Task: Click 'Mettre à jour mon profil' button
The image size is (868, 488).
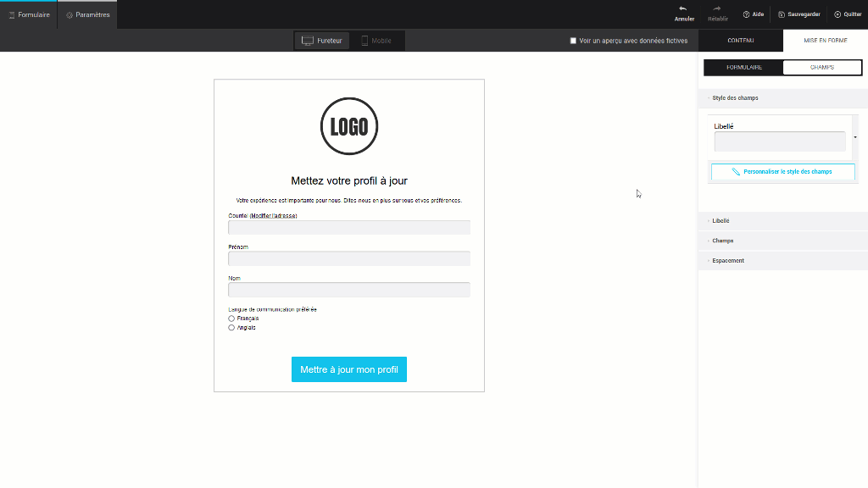Action: [x=349, y=369]
